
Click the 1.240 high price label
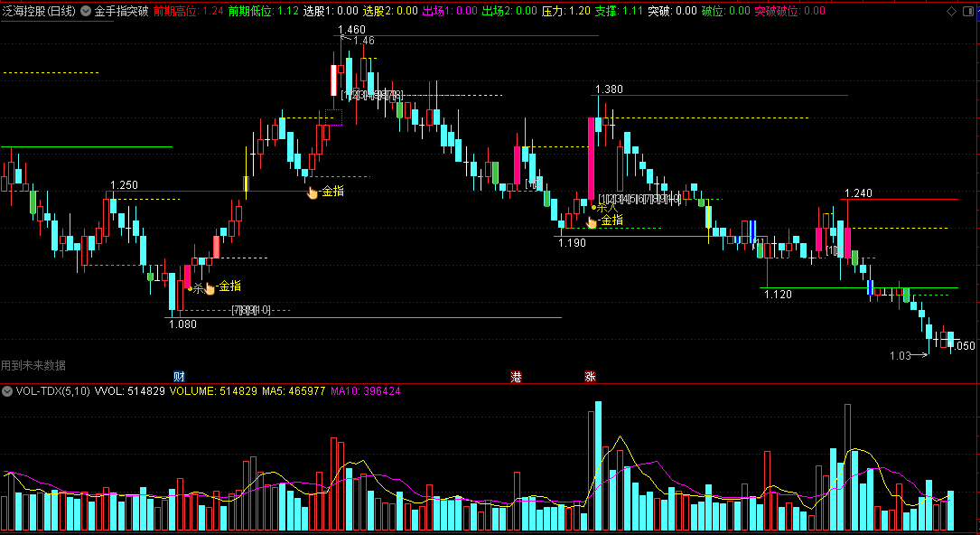(x=859, y=193)
